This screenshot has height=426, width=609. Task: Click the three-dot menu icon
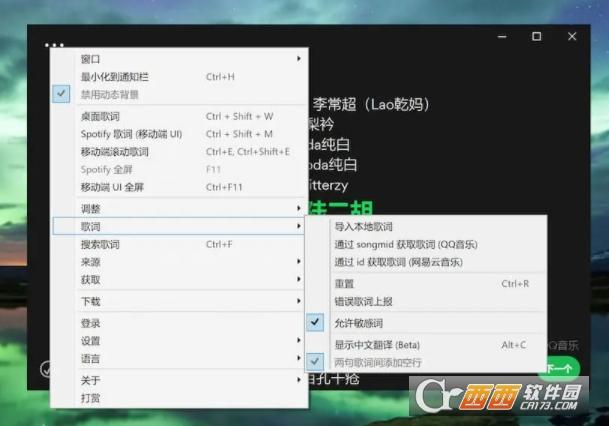click(54, 45)
